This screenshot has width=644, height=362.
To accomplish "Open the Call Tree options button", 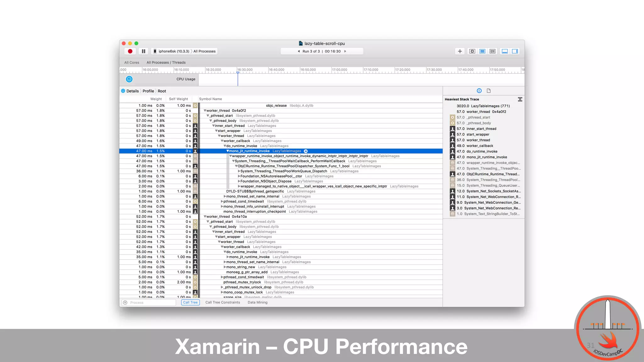I will coord(190,303).
